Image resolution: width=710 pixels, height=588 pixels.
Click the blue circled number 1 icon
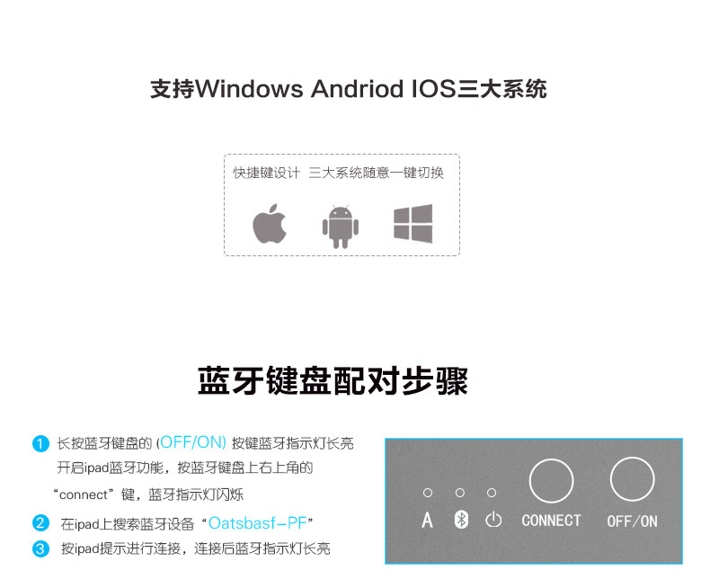(40, 443)
